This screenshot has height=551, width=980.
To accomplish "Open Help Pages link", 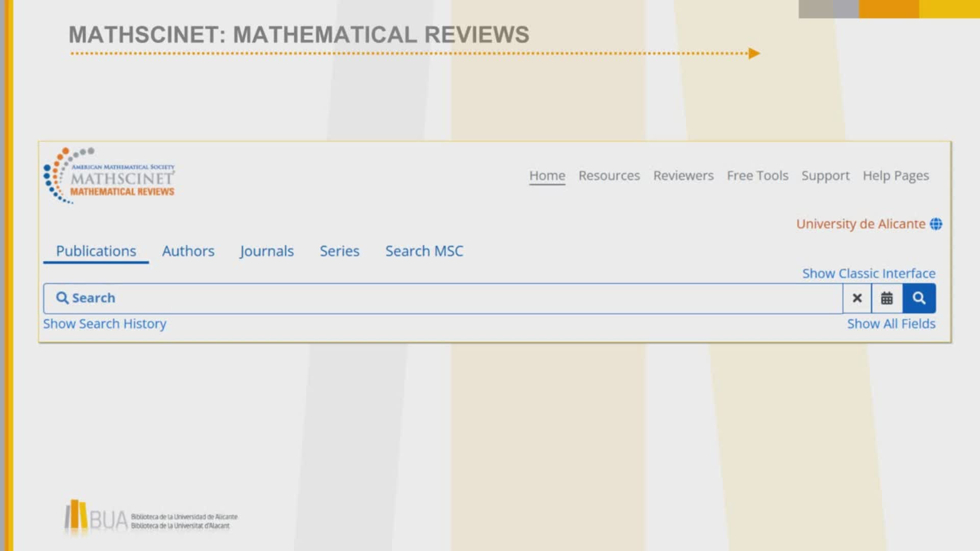I will tap(896, 176).
